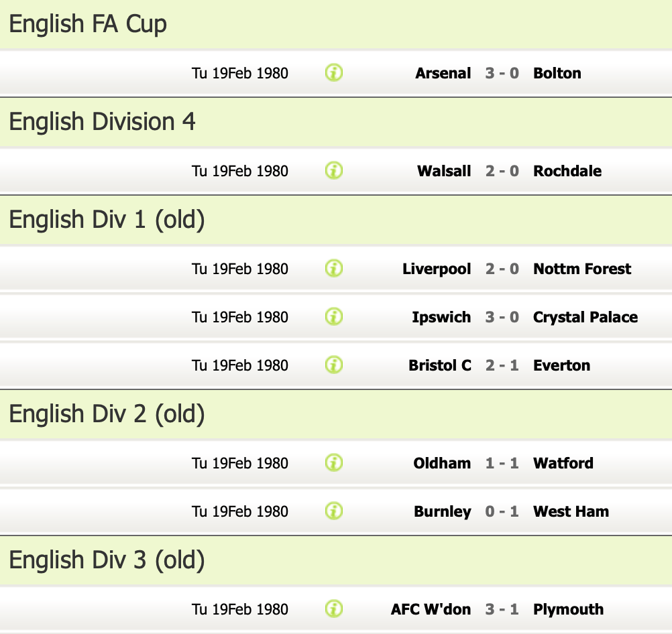Click the English FA Cup heading

pos(88,24)
